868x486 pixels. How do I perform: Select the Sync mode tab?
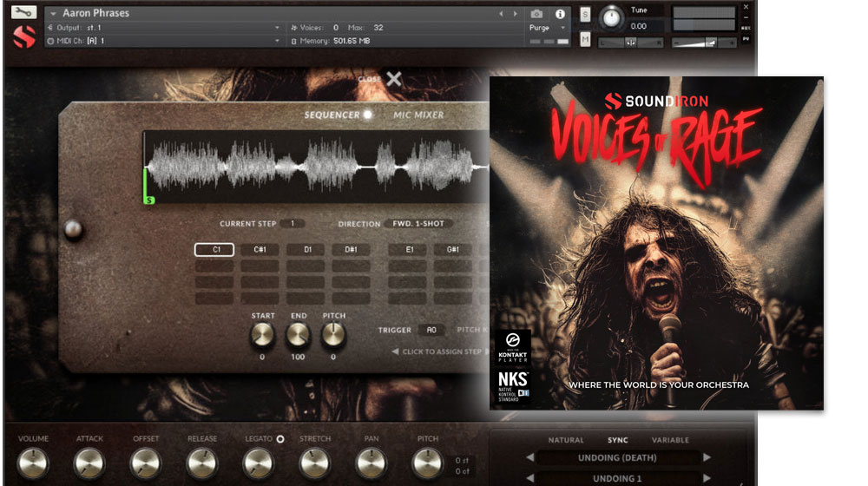click(618, 440)
